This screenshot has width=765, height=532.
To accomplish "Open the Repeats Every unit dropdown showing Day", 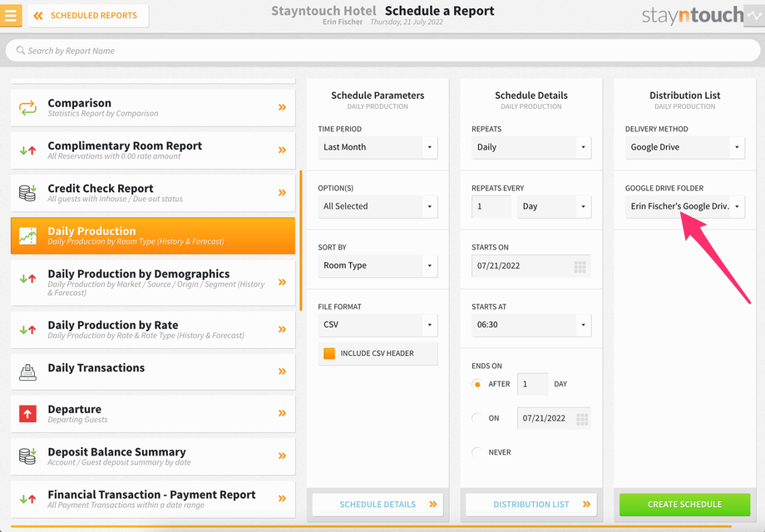I will coord(555,206).
